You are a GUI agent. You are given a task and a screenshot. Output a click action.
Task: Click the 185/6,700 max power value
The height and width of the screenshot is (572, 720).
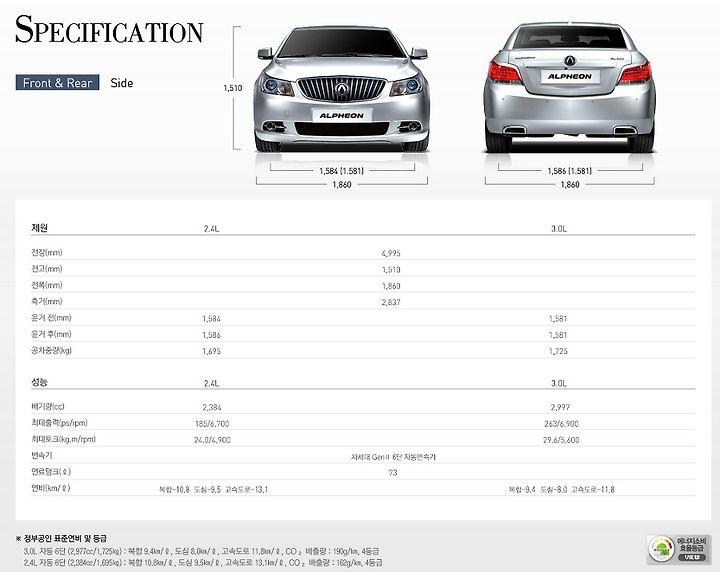[x=212, y=424]
